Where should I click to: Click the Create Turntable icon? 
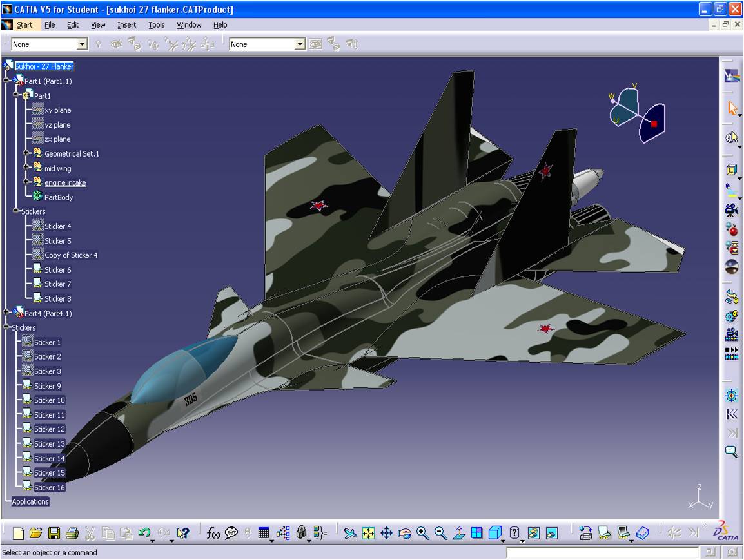pyautogui.click(x=732, y=296)
